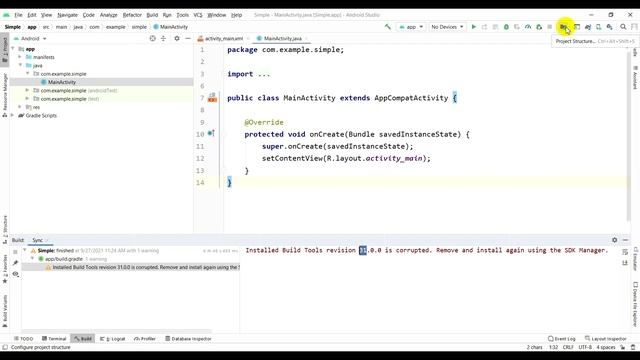Hide the Build panel with minus icon

pos(625,240)
